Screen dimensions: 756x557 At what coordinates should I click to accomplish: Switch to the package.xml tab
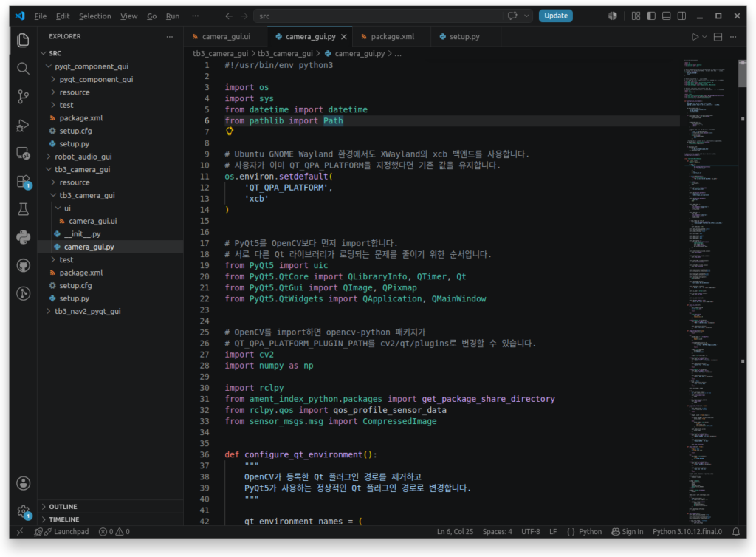(x=391, y=37)
